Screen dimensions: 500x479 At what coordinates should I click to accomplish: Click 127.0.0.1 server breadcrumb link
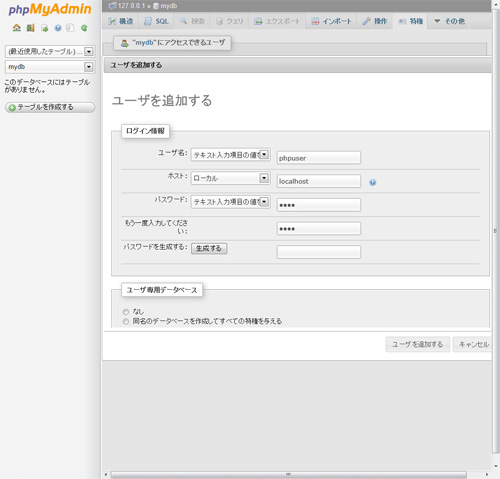coord(131,6)
